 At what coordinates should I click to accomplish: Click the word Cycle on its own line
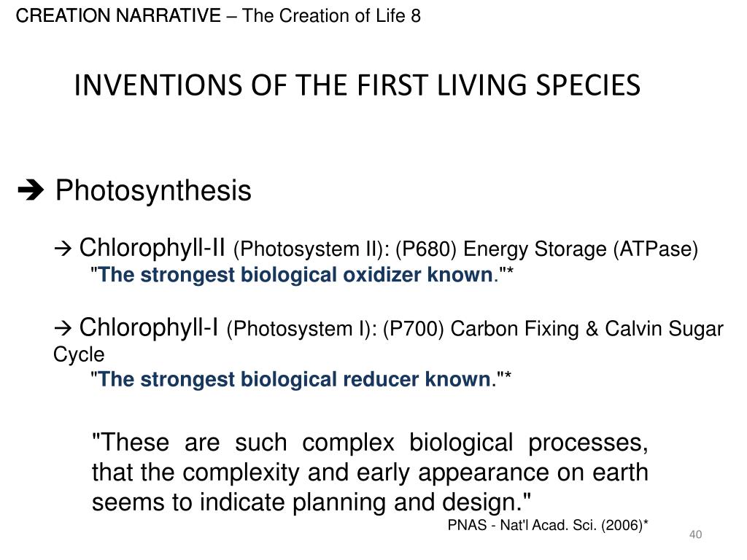coord(79,355)
